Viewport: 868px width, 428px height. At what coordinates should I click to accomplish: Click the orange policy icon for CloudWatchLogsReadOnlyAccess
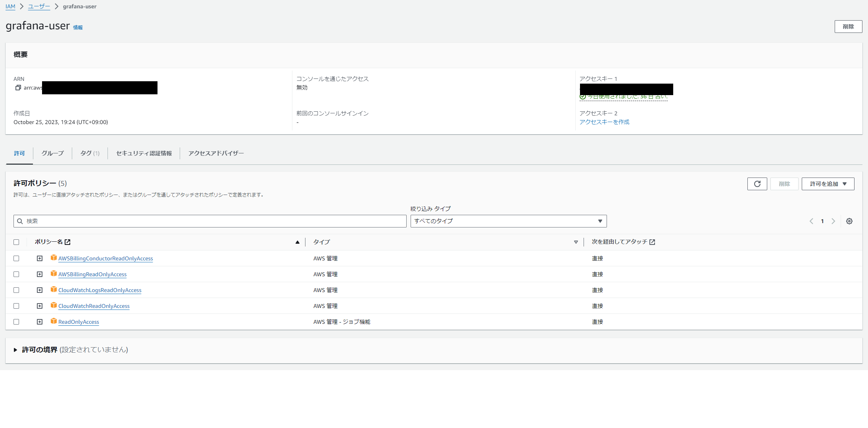[54, 290]
